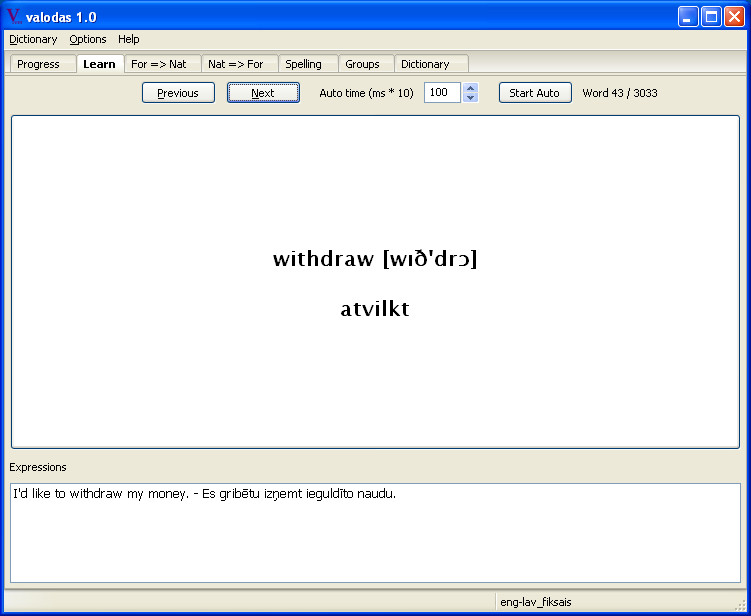The width and height of the screenshot is (751, 616).
Task: Click the translation 'atvilkt'
Action: coord(375,309)
